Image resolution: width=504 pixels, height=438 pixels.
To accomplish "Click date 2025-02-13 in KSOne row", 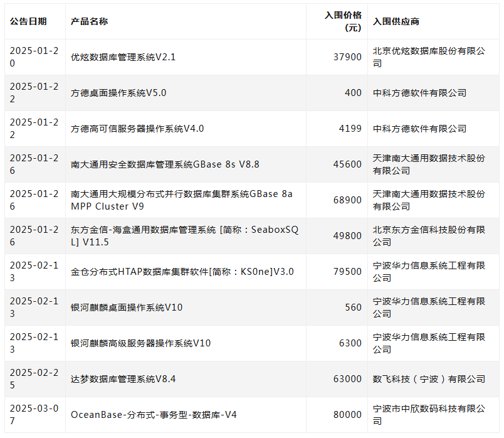I will [x=34, y=272].
